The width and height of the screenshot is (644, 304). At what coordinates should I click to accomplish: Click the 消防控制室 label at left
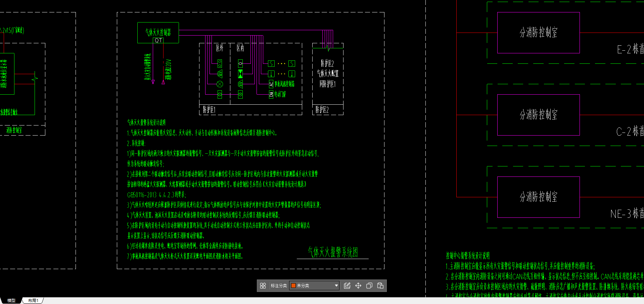14,130
